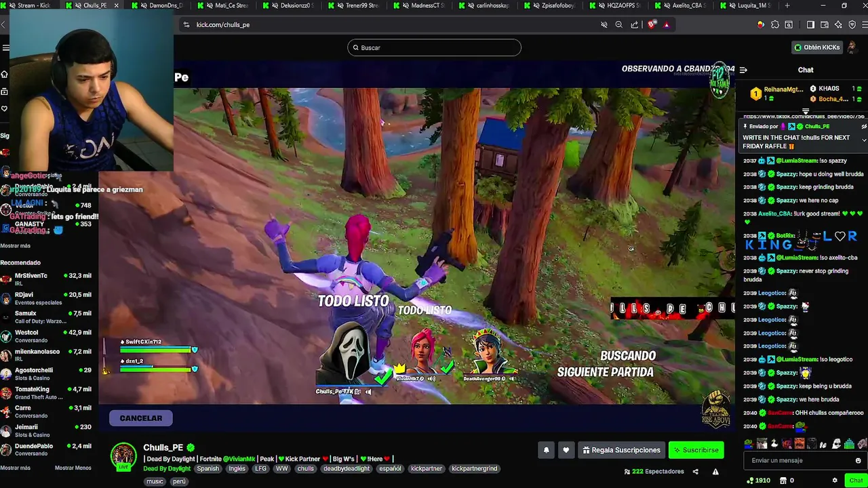Click the Brave Rewards triangle icon
Viewport: 868px width, 488px height.
[x=667, y=24]
